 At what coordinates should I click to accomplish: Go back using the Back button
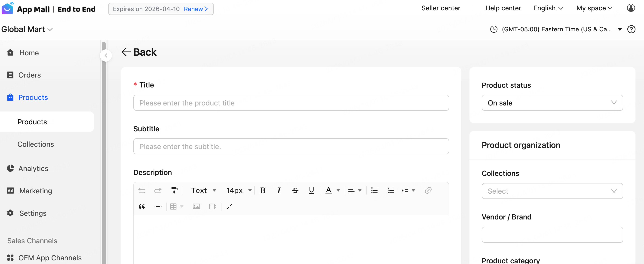pyautogui.click(x=139, y=52)
